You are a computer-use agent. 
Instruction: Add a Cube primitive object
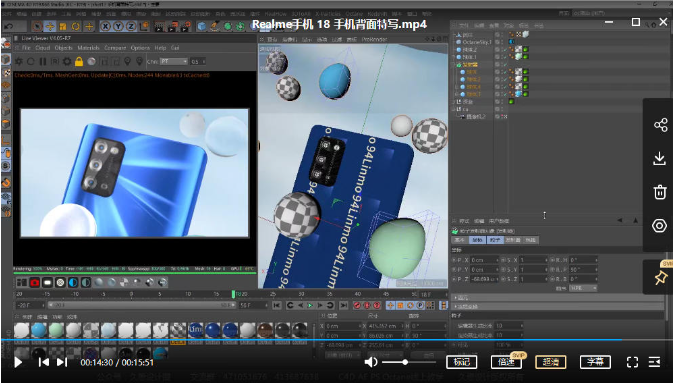pyautogui.click(x=202, y=27)
